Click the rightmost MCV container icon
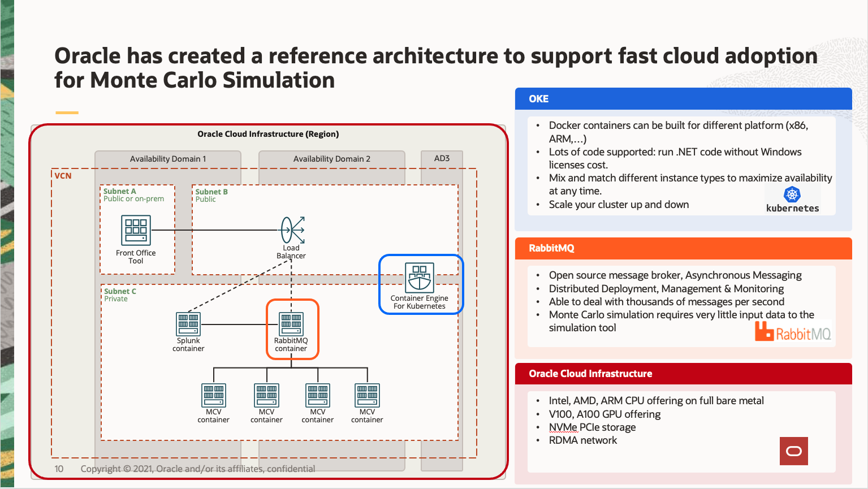The height and width of the screenshot is (489, 868). (x=367, y=395)
